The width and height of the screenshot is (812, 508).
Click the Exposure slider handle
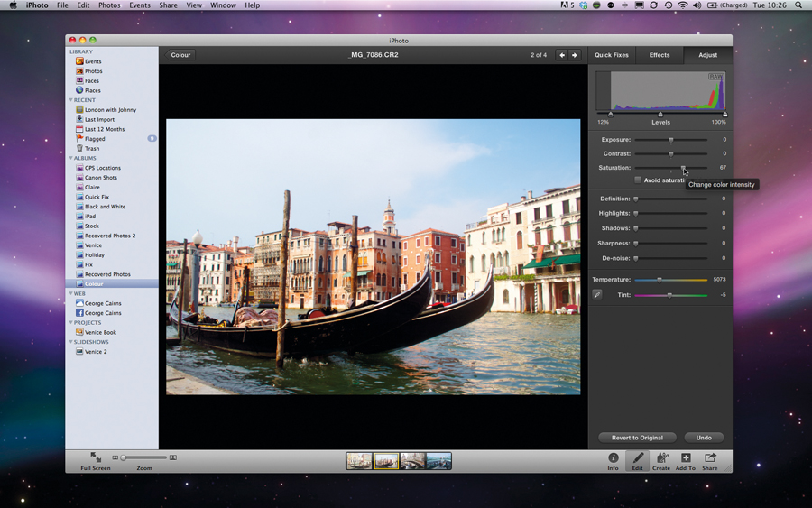coord(670,140)
